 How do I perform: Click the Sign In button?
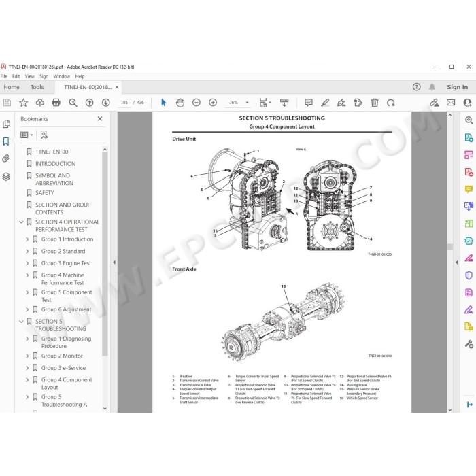[457, 87]
